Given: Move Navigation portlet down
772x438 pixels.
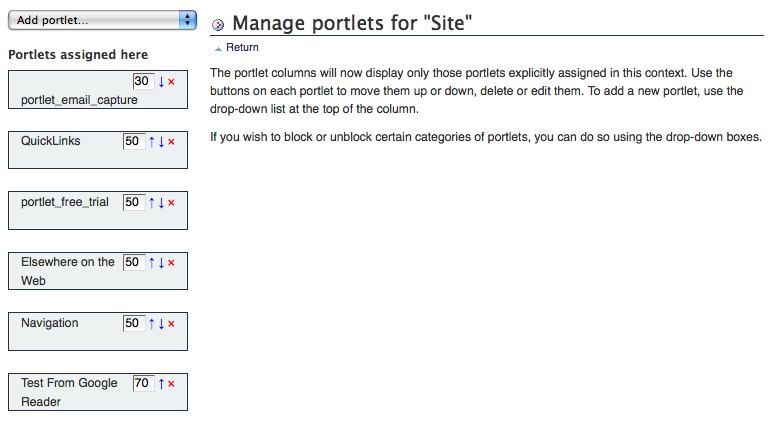Looking at the screenshot, I should (161, 323).
